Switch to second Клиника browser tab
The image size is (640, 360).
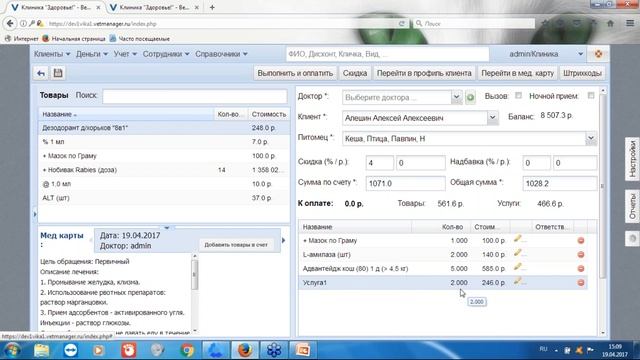pos(155,7)
